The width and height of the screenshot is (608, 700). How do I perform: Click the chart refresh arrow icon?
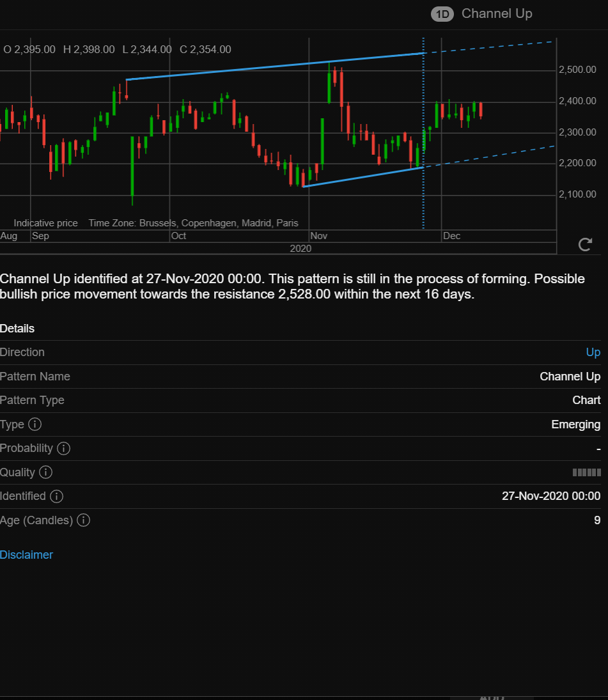click(x=585, y=244)
